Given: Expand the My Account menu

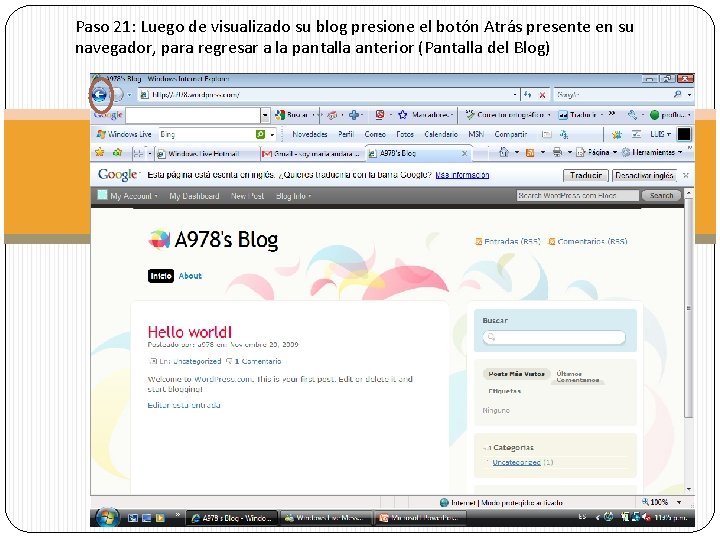Looking at the screenshot, I should (134, 196).
